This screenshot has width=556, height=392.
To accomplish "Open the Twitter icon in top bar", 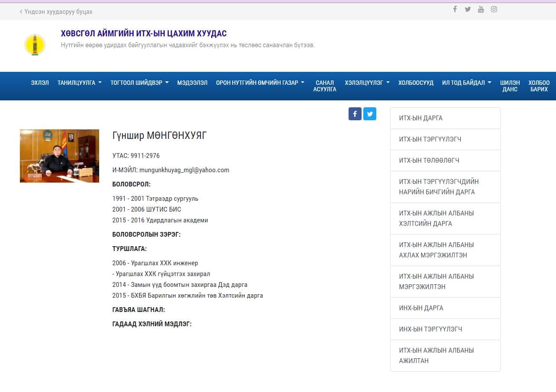I will pos(468,9).
